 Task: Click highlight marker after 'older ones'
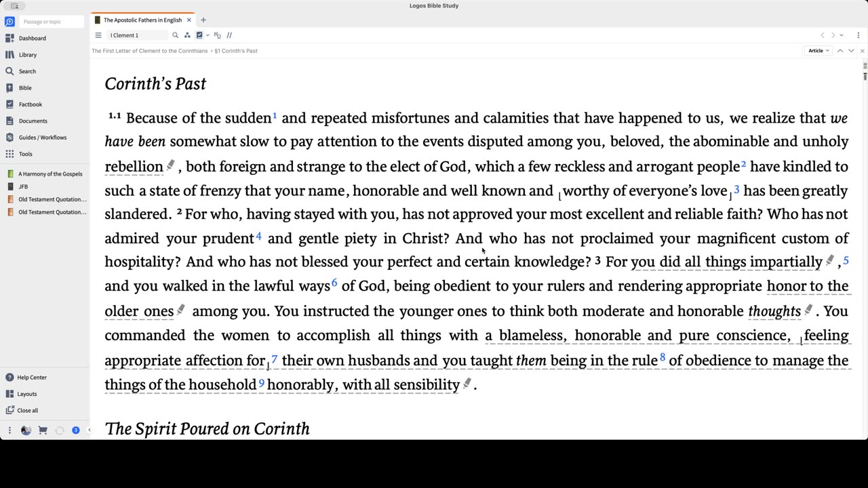tap(181, 310)
